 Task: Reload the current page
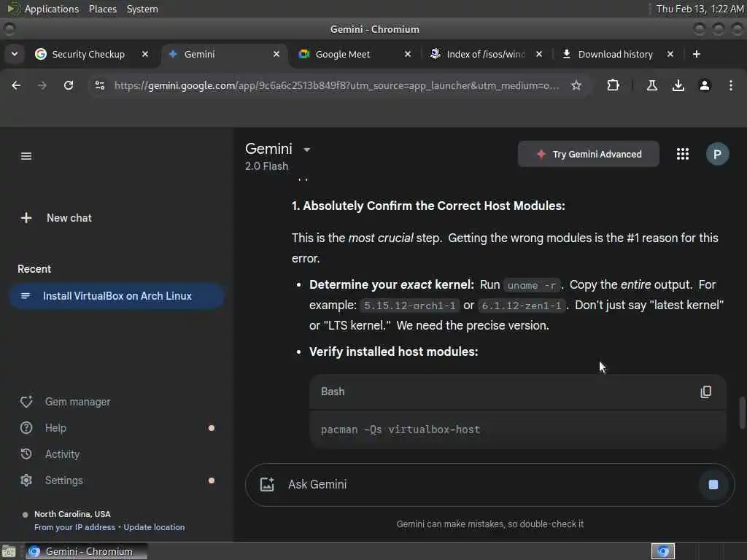pos(69,85)
